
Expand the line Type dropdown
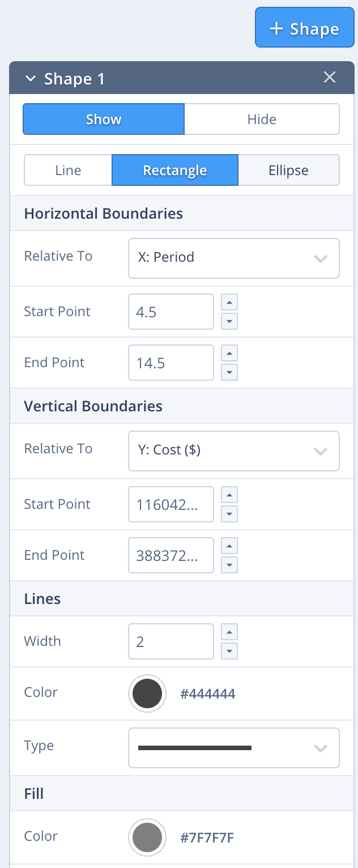click(233, 748)
